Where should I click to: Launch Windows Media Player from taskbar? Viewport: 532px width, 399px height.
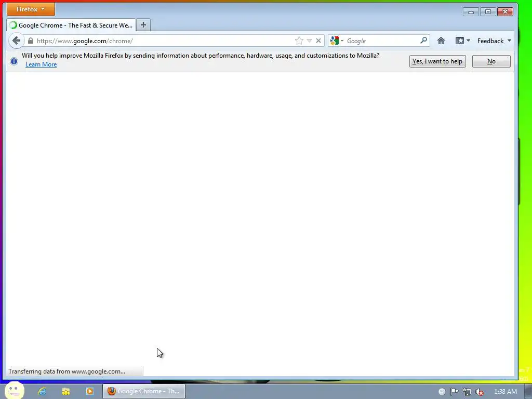coord(89,391)
